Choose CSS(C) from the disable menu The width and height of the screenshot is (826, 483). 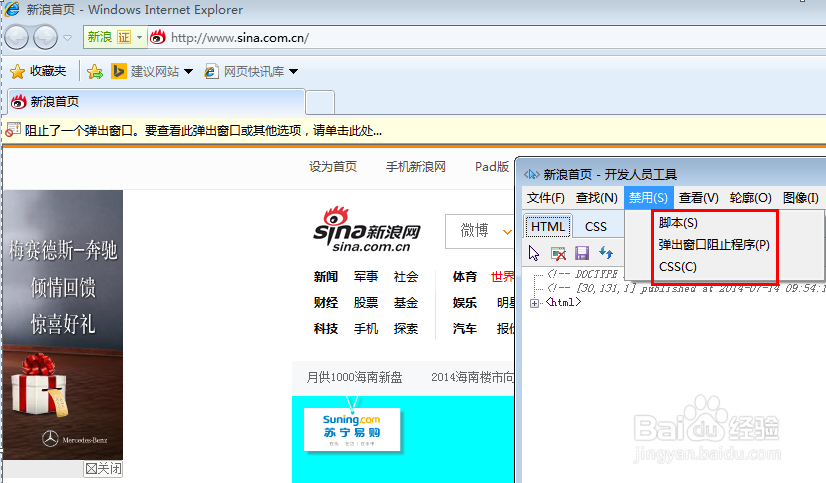point(677,267)
